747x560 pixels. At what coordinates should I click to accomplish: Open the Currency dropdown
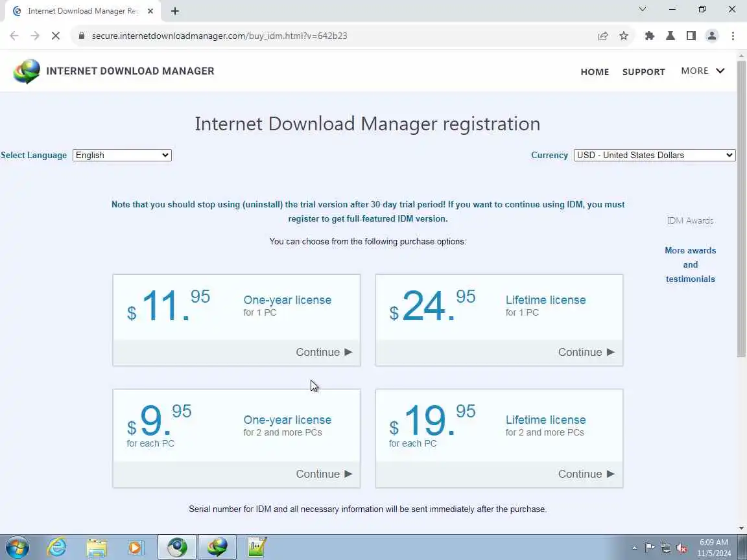pyautogui.click(x=654, y=156)
